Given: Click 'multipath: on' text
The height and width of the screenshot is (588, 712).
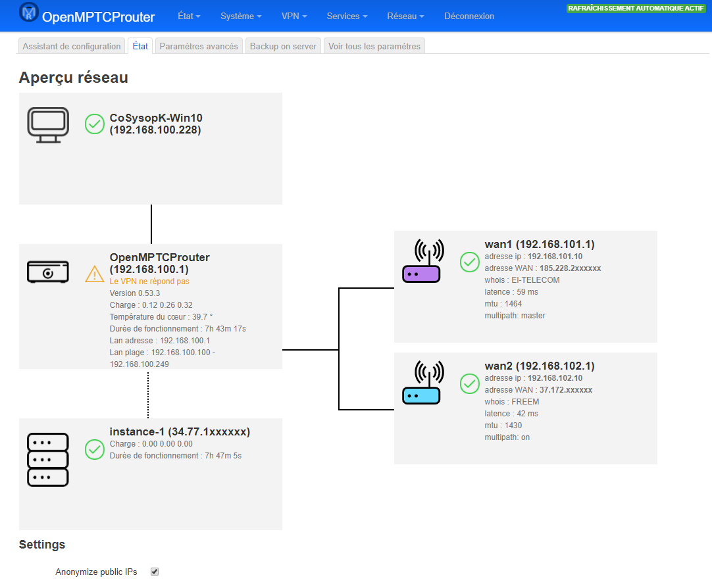Looking at the screenshot, I should tap(507, 437).
